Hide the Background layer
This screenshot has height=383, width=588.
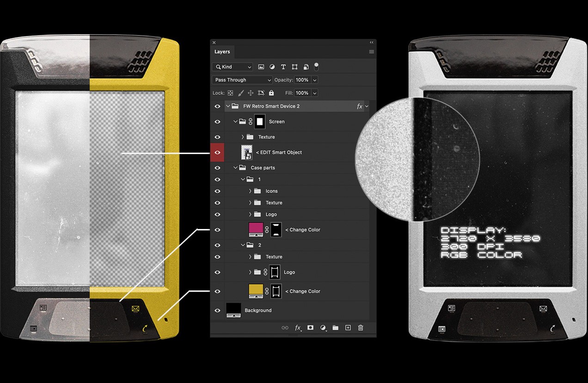click(217, 310)
